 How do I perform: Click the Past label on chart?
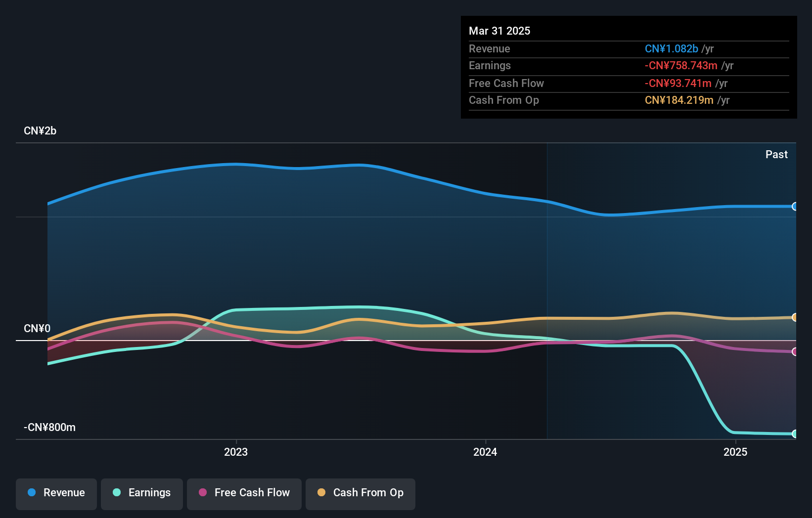click(776, 154)
